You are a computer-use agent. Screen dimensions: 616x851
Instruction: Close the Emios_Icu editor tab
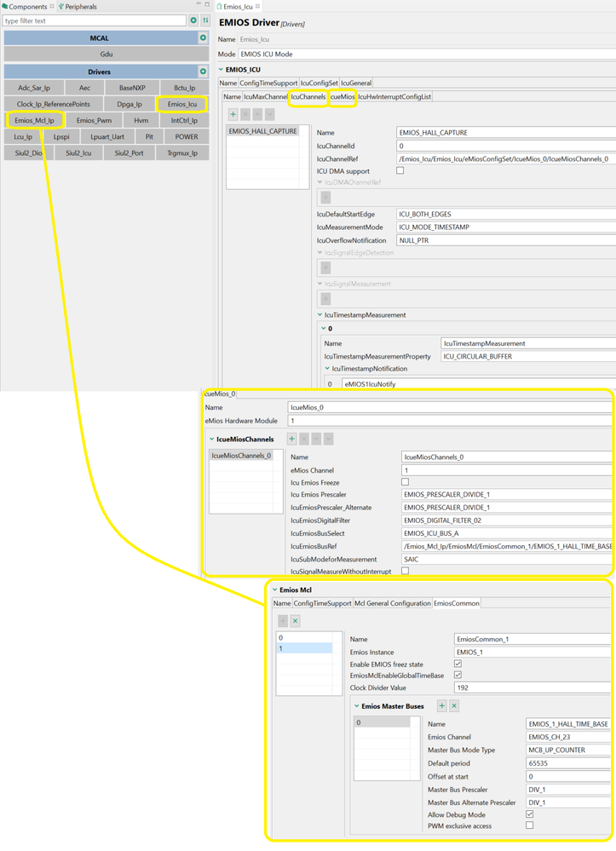coord(258,7)
